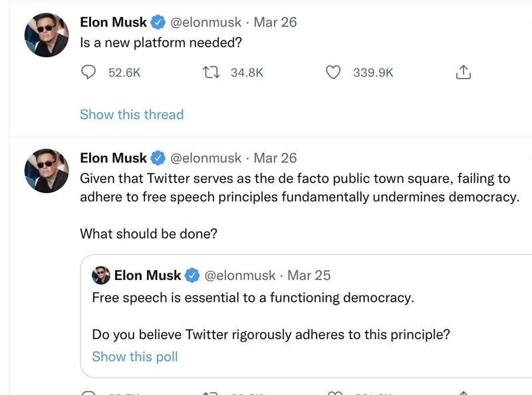
Task: Open the tweet text "What should be done?"
Action: (149, 234)
